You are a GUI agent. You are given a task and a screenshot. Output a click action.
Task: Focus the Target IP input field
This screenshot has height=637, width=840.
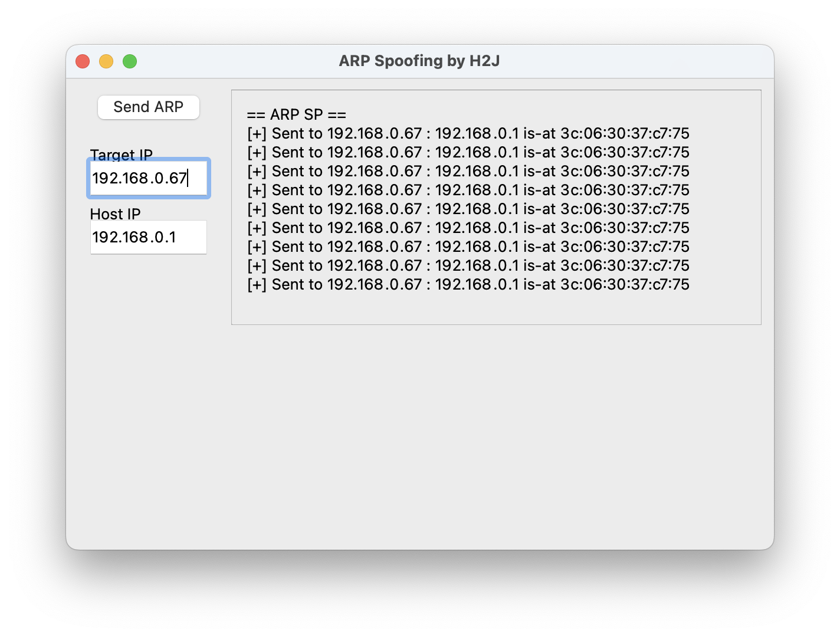(x=149, y=178)
